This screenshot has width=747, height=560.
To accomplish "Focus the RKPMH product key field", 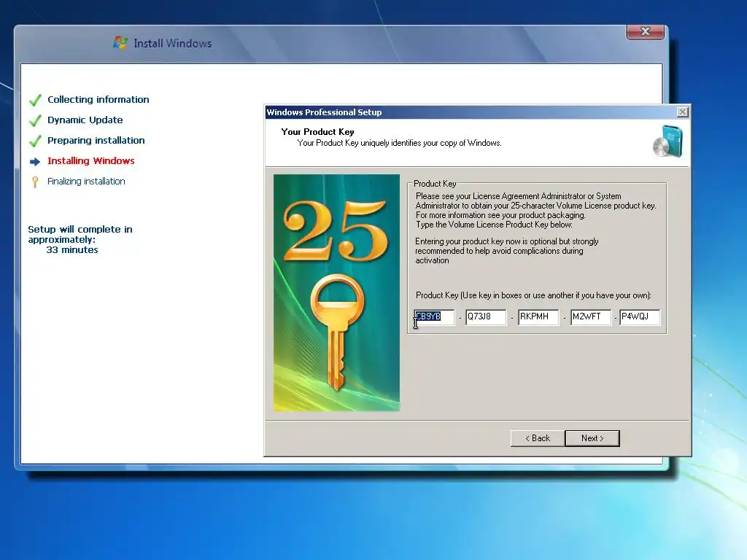I will coord(538,316).
